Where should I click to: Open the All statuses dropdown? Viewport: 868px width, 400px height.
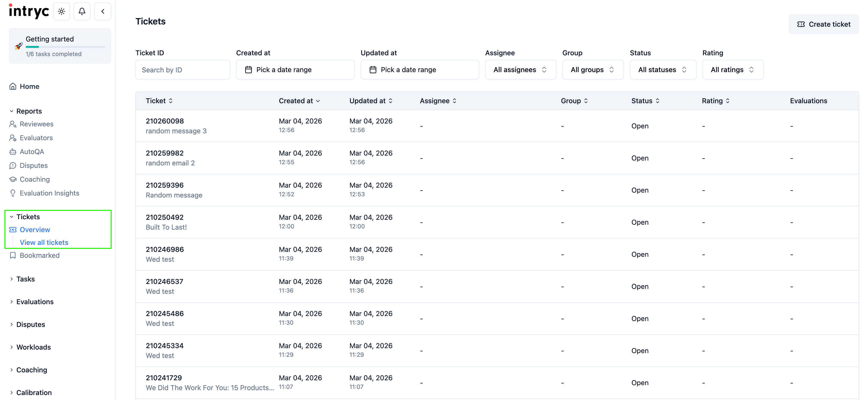click(662, 70)
